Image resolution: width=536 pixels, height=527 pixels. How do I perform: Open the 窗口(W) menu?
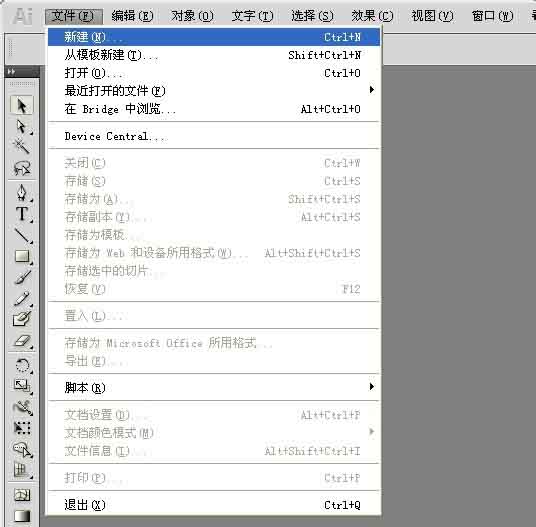[x=493, y=16]
